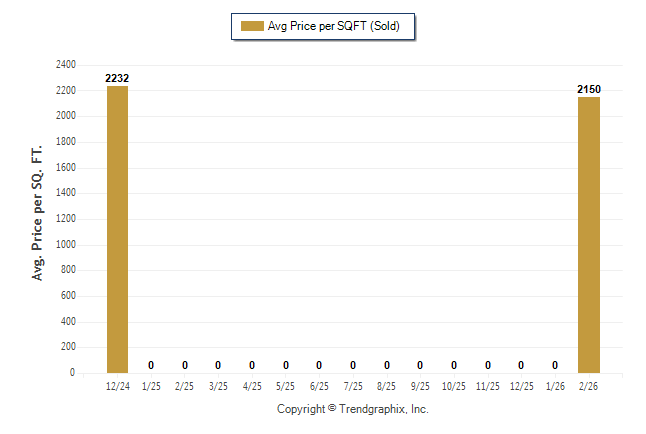Click the 12/24 gold bar
Viewport: 646px width, 434px height.
pyautogui.click(x=117, y=229)
